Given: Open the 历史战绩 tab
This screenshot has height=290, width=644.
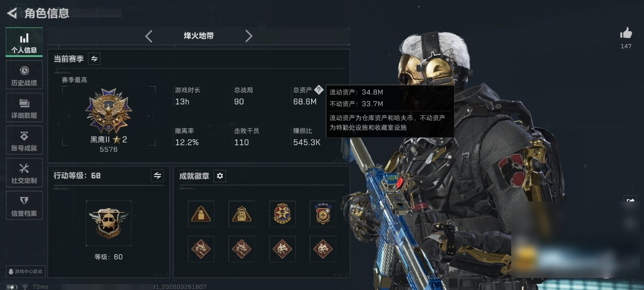Looking at the screenshot, I should pyautogui.click(x=24, y=75).
